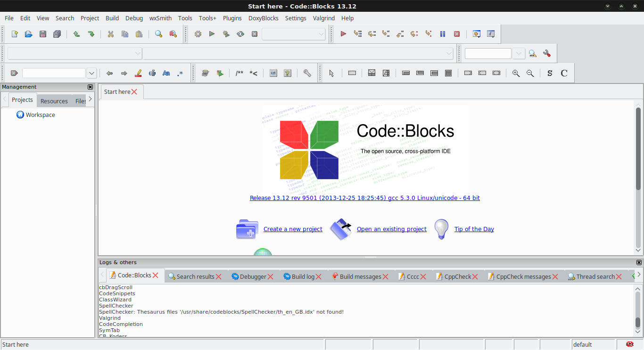
Task: Insert a DoxyBlocks *< line comment
Action: click(x=254, y=73)
